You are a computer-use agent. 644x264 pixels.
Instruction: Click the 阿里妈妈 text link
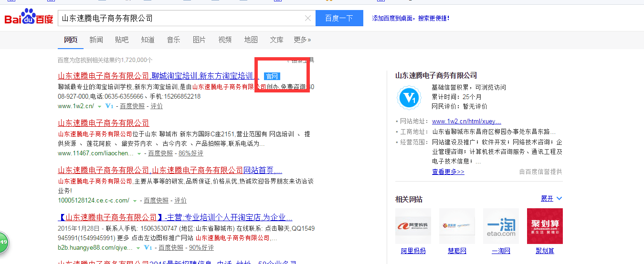click(413, 251)
